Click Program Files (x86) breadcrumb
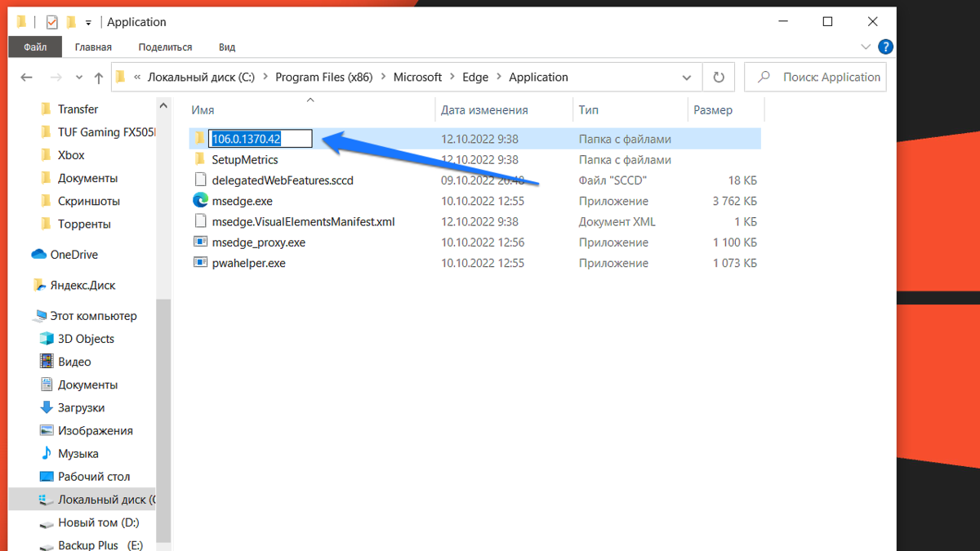Screen dimensions: 980x551 (x=323, y=77)
